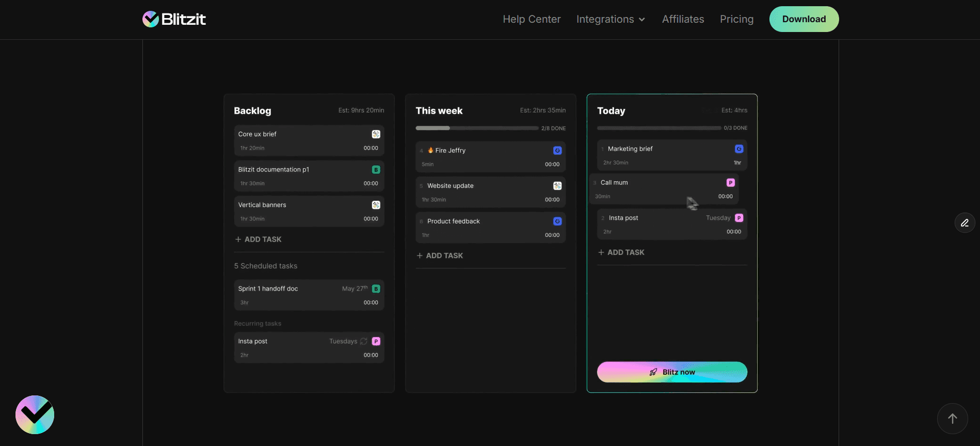This screenshot has width=980, height=446.
Task: Click the Website update list icon
Action: [557, 186]
